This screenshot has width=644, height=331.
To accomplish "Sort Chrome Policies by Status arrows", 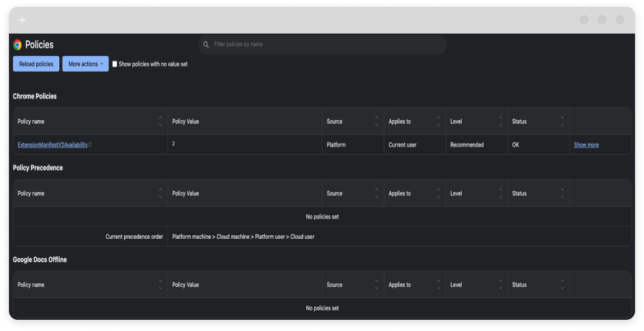I will 562,121.
